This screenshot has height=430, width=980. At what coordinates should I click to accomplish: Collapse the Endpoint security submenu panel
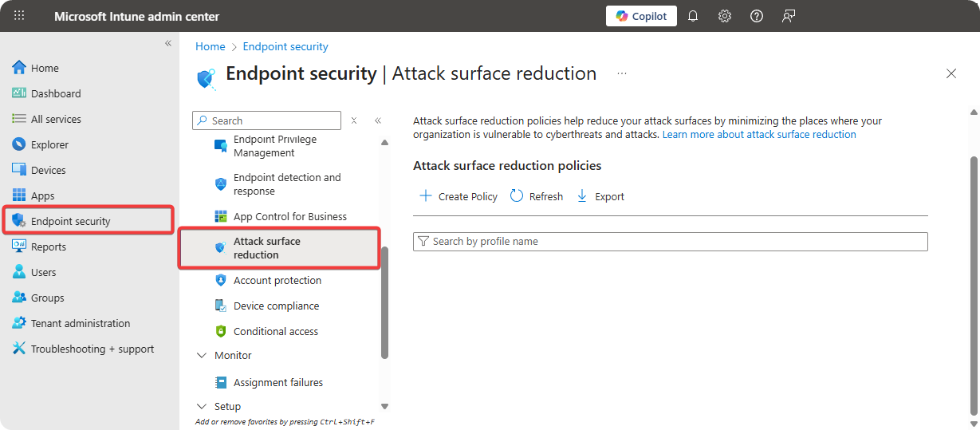(x=378, y=120)
